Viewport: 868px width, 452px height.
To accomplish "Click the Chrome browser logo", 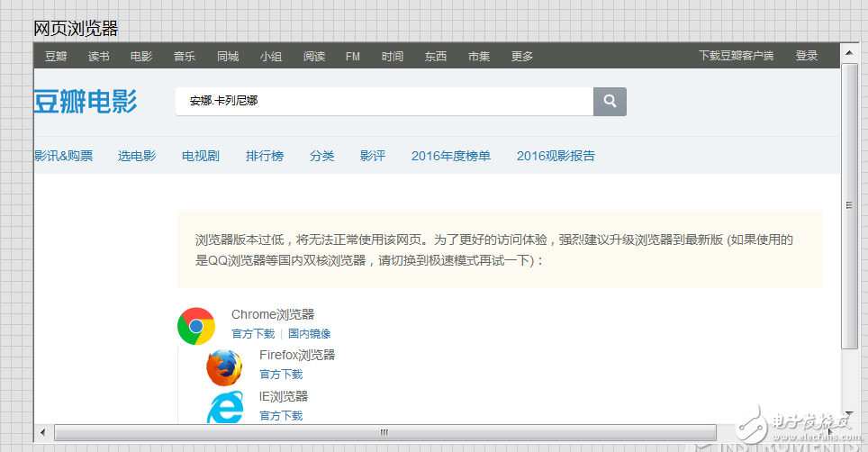I will [196, 326].
